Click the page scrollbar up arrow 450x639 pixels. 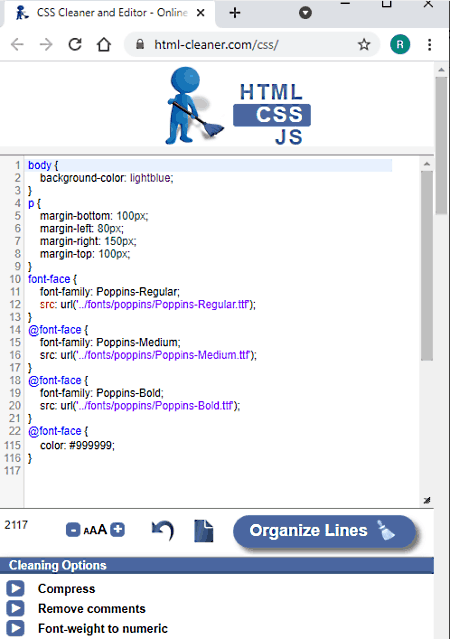(x=441, y=70)
